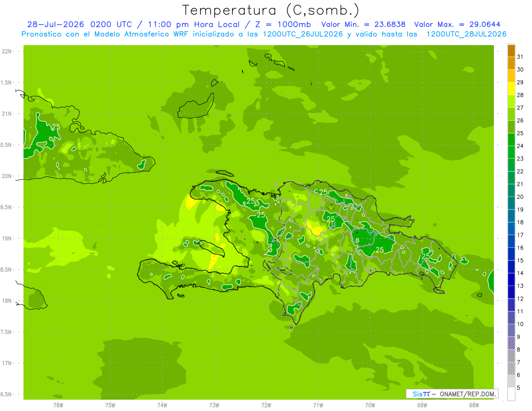Click the gray color bar segment between 6 and 7
The height and width of the screenshot is (411, 532).
tap(511, 369)
